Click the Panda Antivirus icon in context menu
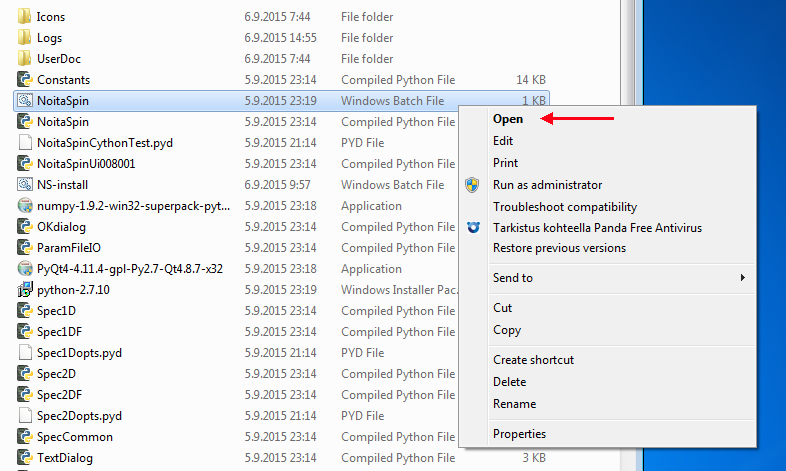Viewport: 786px width, 471px height. tap(473, 227)
